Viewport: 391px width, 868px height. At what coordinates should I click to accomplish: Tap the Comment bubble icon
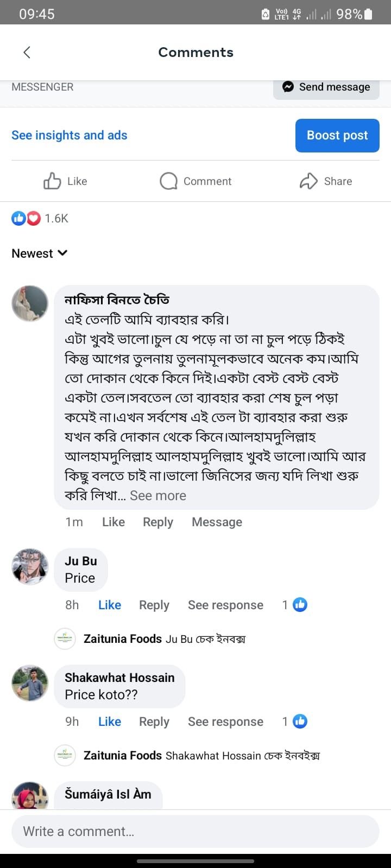tap(168, 181)
